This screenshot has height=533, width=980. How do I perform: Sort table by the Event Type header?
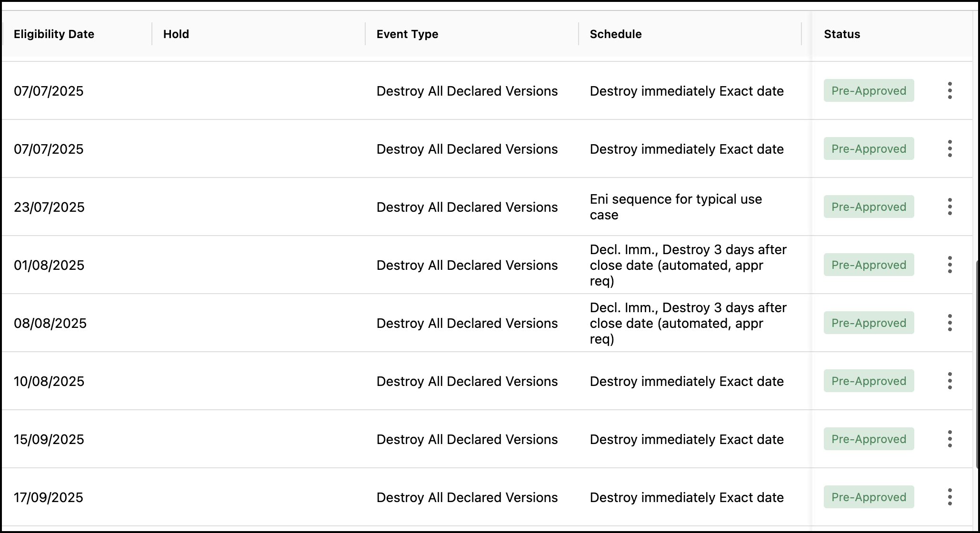(407, 34)
